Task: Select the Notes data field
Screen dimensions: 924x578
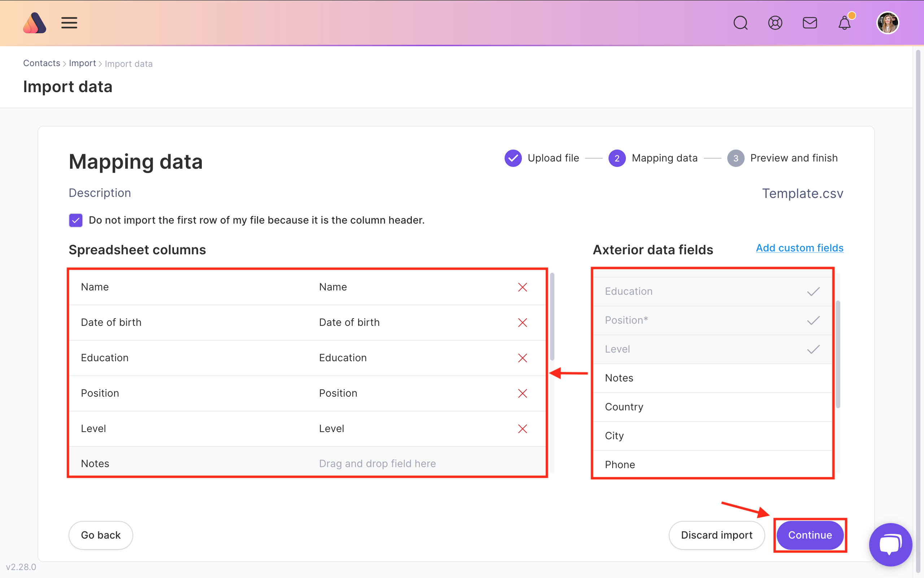Action: [x=712, y=378]
